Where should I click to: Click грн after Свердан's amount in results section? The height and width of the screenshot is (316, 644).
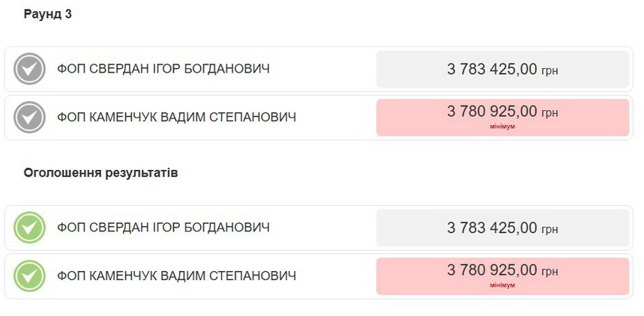point(550,229)
